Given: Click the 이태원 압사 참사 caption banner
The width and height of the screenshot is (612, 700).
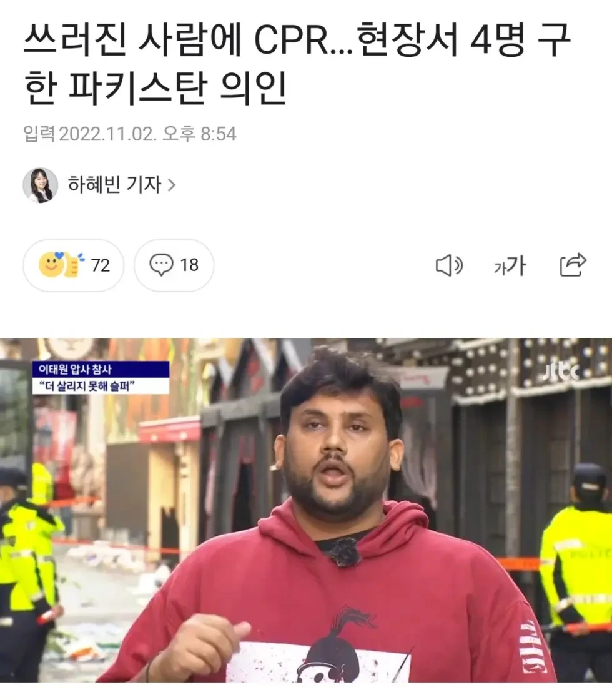Looking at the screenshot, I should click(101, 369).
